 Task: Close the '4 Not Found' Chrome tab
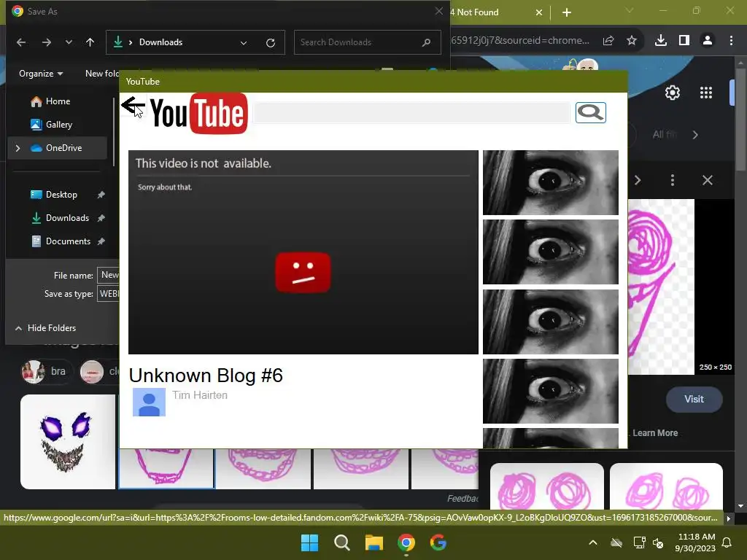(539, 12)
